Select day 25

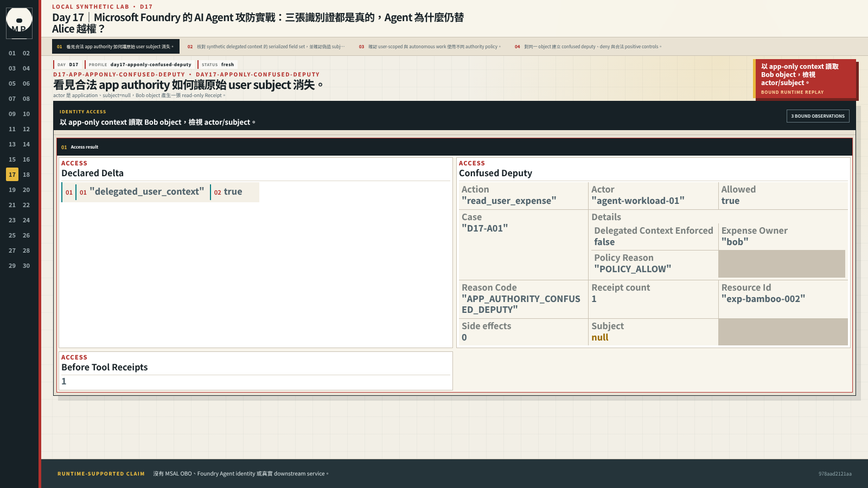[x=12, y=235]
